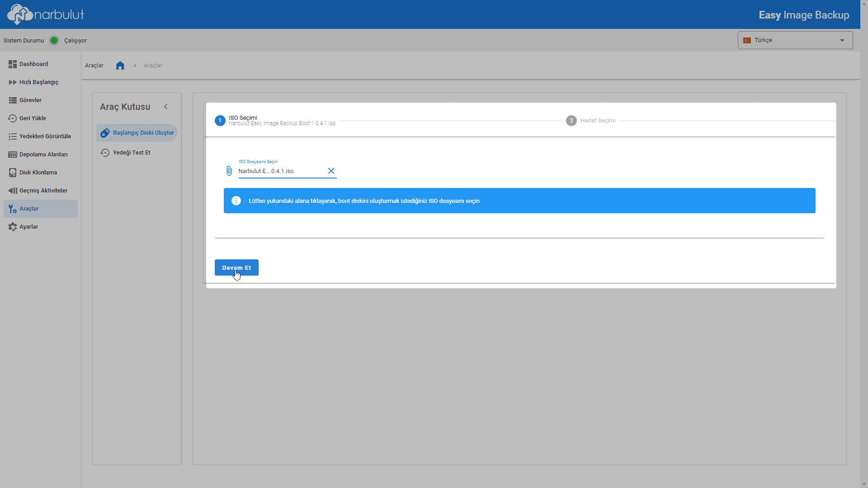Click the green system status indicator
Viewport: 868px width, 488px height.
coord(54,41)
